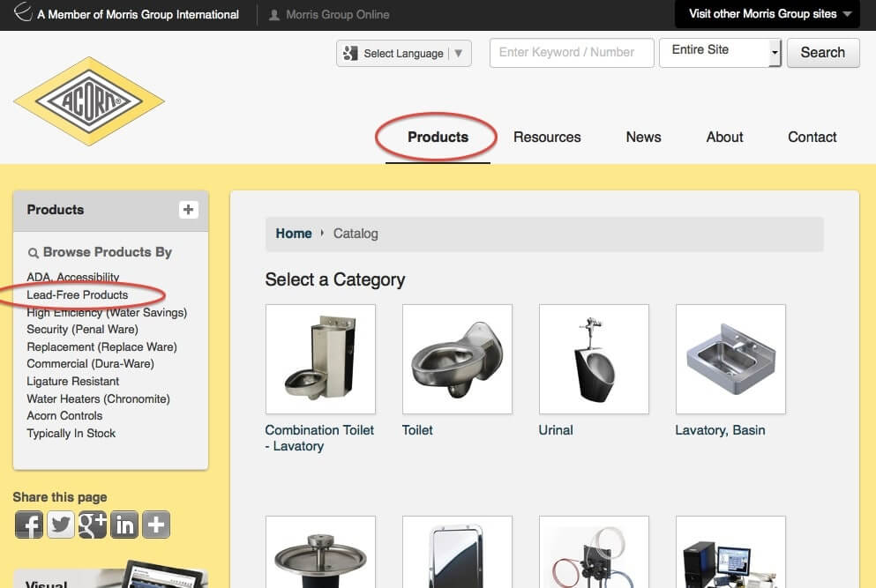The height and width of the screenshot is (588, 876).
Task: Open the Select Language dropdown
Action: [404, 53]
